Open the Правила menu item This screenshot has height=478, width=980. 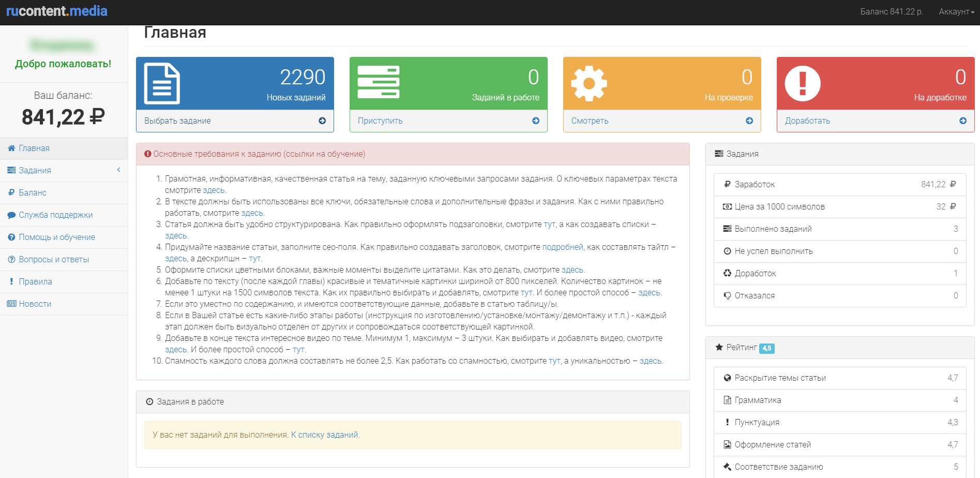[35, 281]
